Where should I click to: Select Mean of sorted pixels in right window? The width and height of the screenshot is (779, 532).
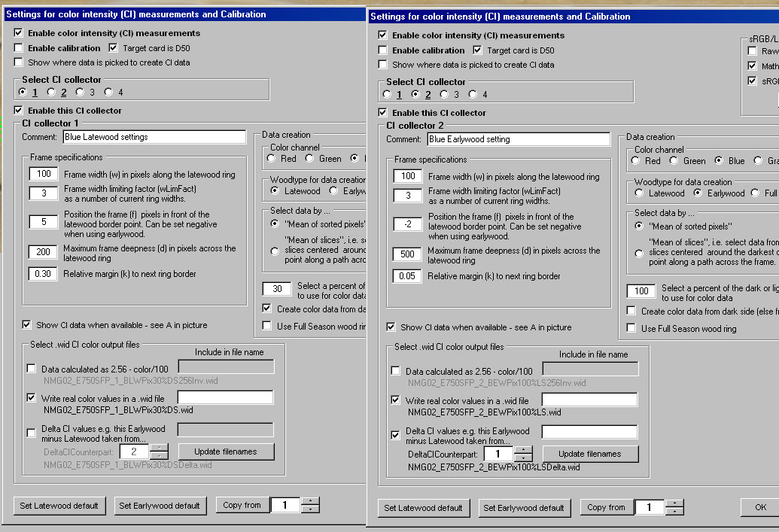click(640, 226)
